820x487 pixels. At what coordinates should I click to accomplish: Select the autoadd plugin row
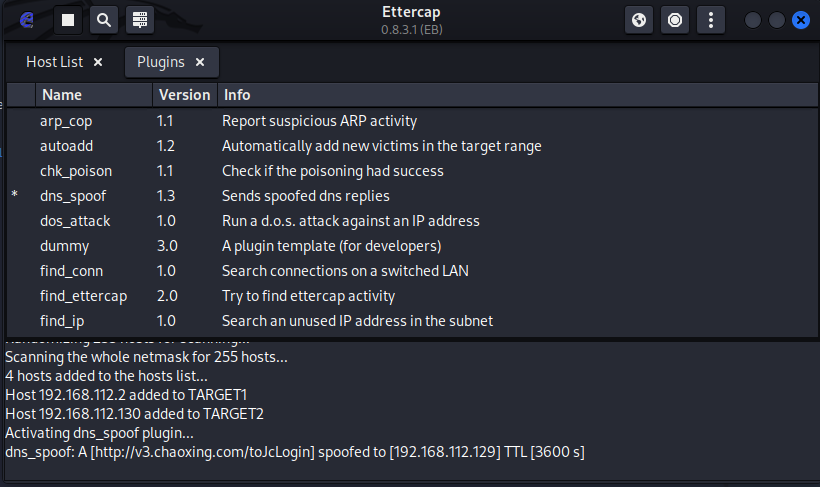pos(66,146)
